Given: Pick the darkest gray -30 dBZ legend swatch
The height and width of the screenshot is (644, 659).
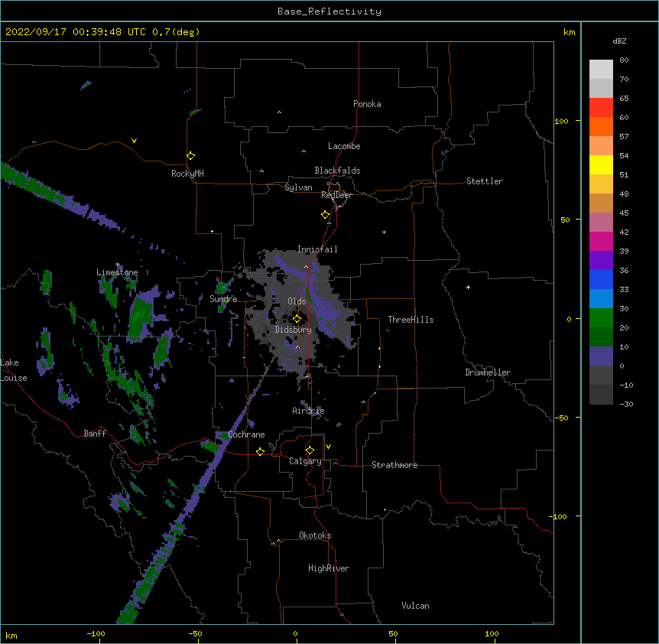Looking at the screenshot, I should [601, 395].
